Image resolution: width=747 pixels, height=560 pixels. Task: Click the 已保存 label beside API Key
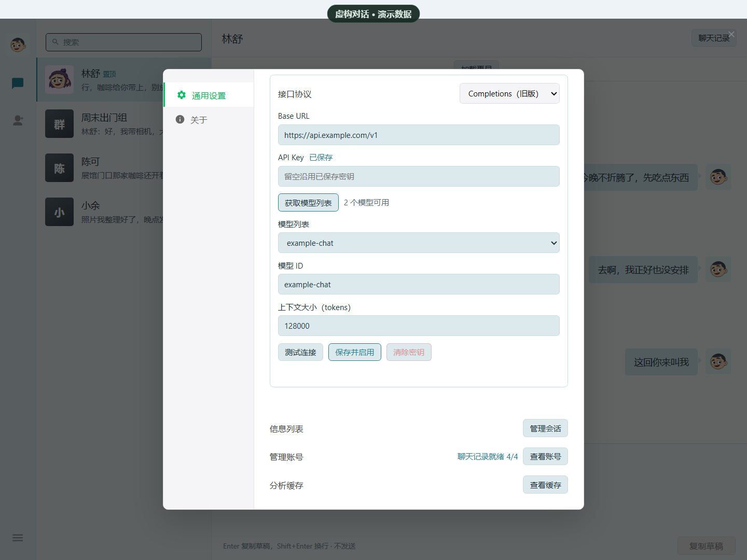pyautogui.click(x=321, y=157)
